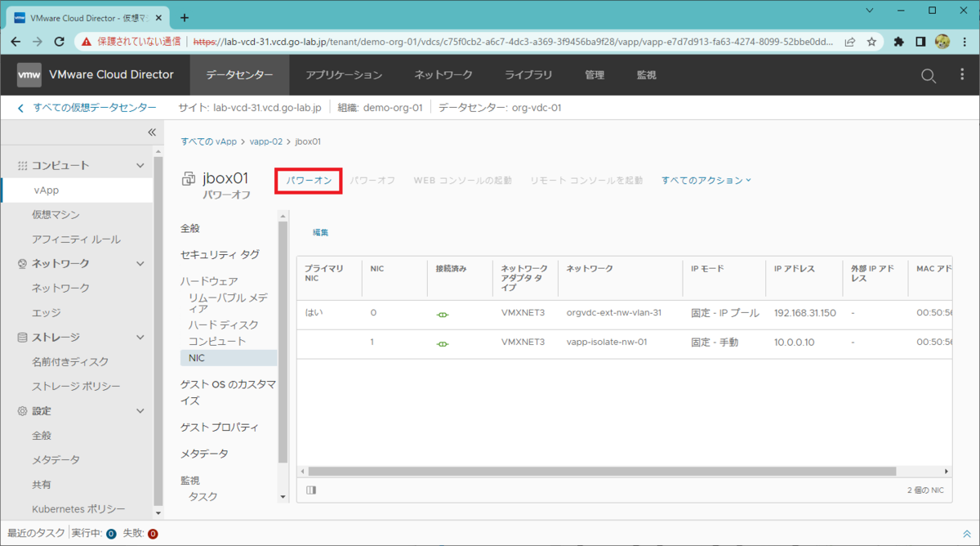
Task: Switch to the アプリケーション top tab
Action: click(344, 75)
